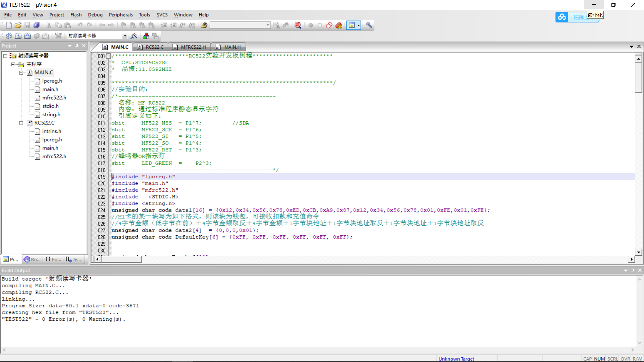Download to flash with the LOAD icon
Viewport: 644px width, 362px height.
click(x=58, y=36)
